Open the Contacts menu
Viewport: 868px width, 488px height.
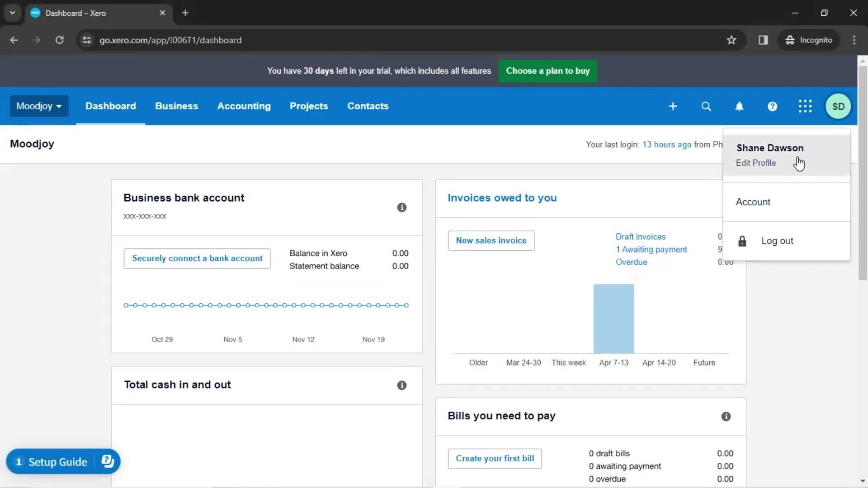click(x=368, y=106)
